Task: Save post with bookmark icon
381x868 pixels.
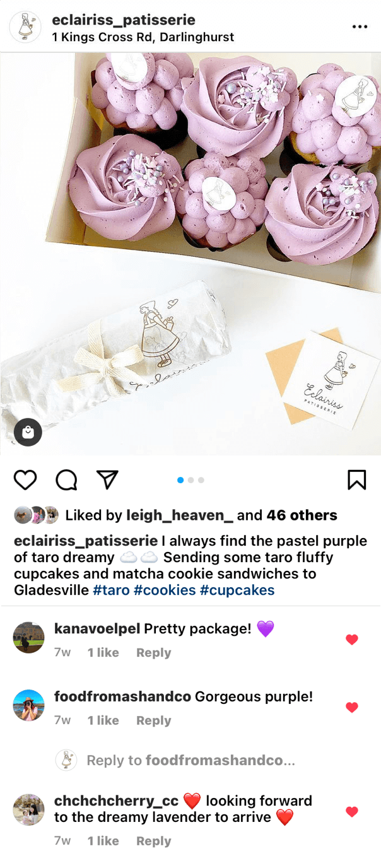Action: point(357,480)
